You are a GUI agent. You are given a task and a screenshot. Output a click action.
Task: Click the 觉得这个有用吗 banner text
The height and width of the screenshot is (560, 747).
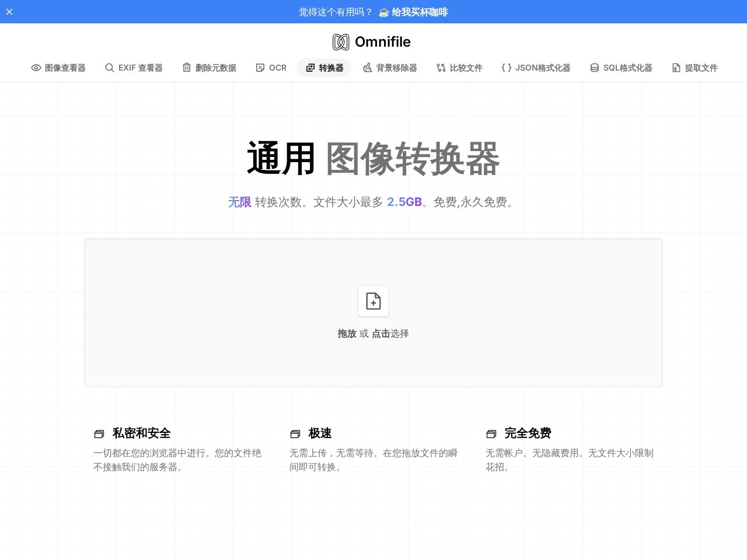(x=336, y=12)
